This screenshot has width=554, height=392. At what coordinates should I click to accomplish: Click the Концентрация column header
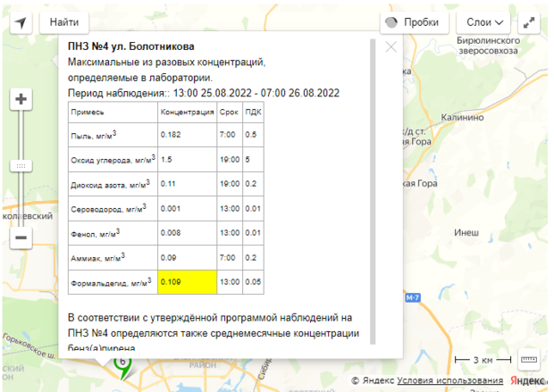[187, 113]
